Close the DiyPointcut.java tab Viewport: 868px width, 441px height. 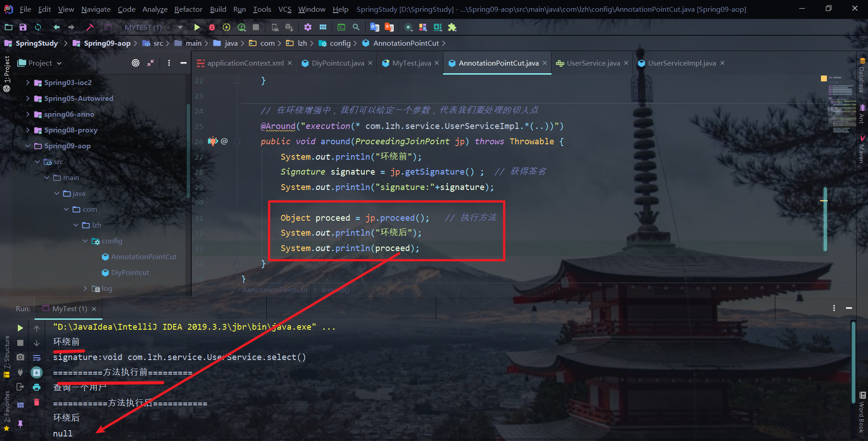coord(370,63)
